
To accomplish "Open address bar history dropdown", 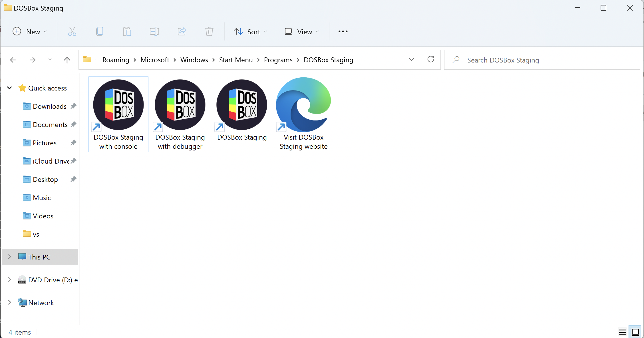I will coord(411,59).
